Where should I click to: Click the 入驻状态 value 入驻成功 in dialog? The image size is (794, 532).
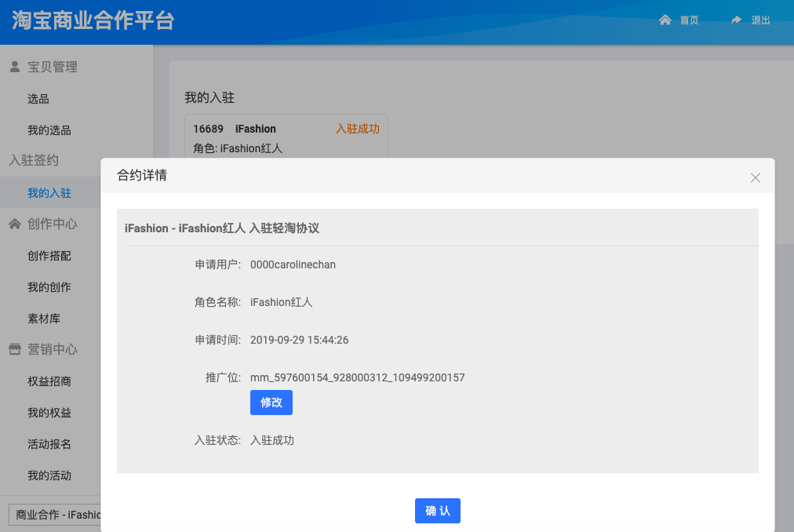(x=272, y=440)
